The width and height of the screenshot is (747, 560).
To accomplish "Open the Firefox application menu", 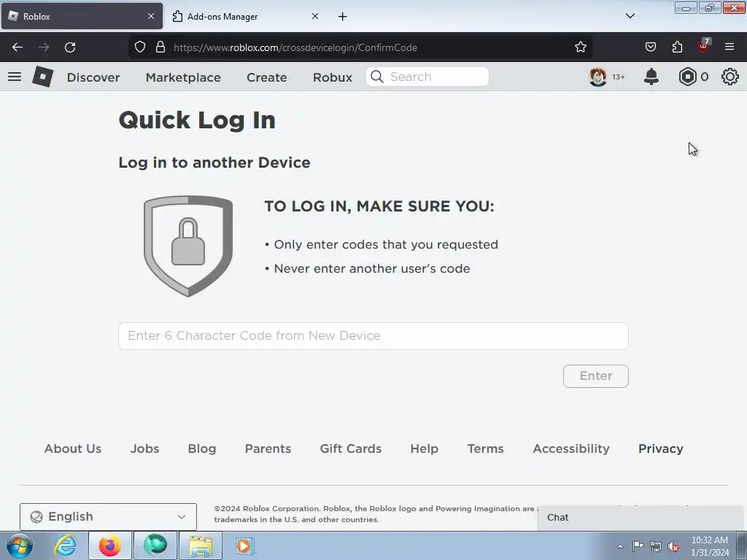I will pos(729,47).
